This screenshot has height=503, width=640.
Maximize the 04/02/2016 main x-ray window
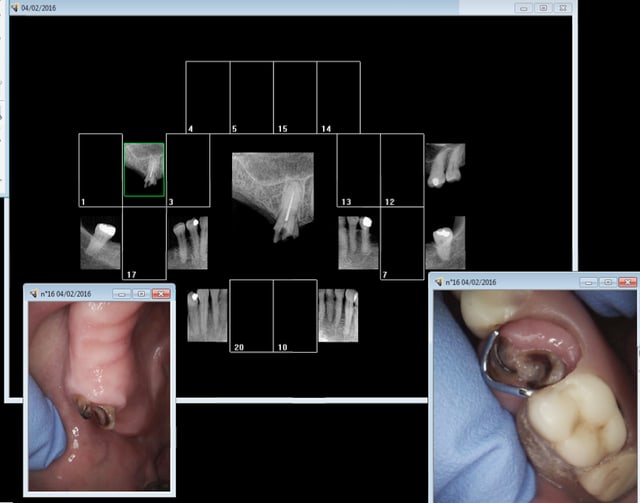click(x=544, y=7)
